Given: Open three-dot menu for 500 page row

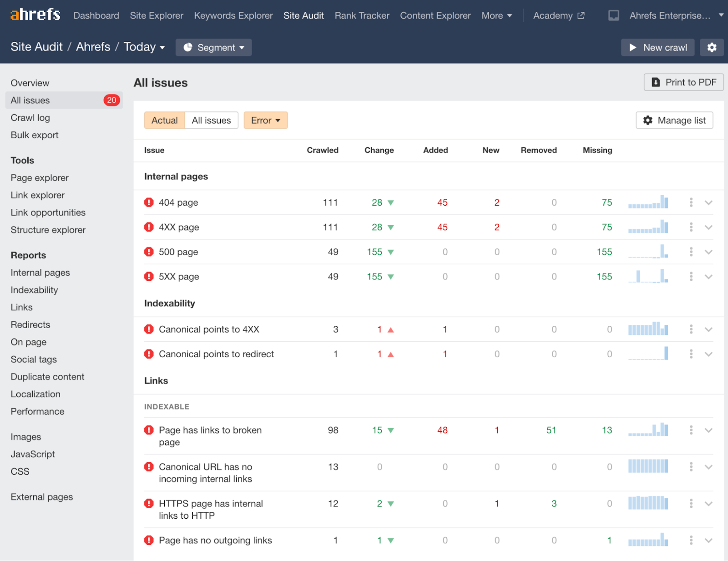Looking at the screenshot, I should coord(691,252).
